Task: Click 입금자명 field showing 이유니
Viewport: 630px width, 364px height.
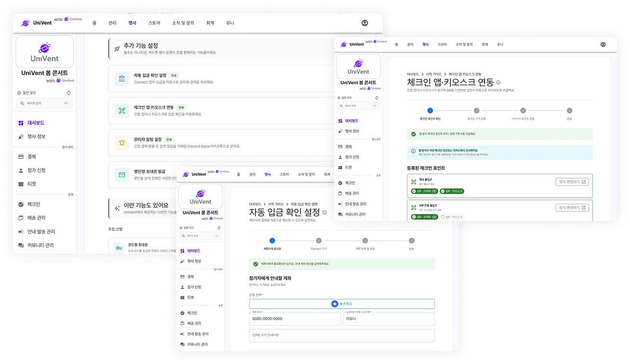Action: point(389,319)
